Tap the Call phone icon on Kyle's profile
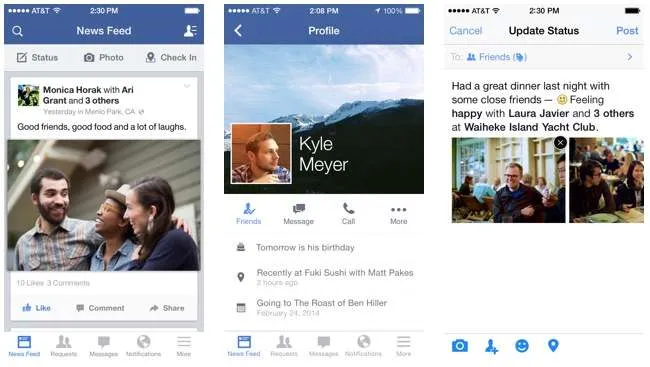Image resolution: width=650 pixels, height=367 pixels. click(x=349, y=214)
